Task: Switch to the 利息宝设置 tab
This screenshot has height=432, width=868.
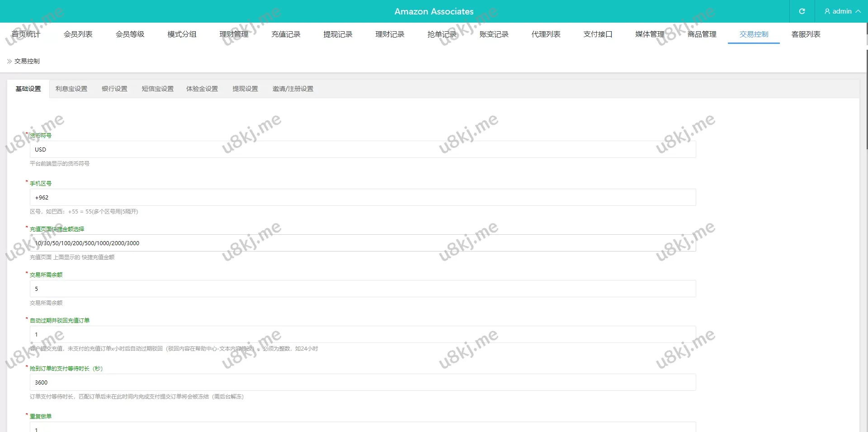Action: coord(71,89)
